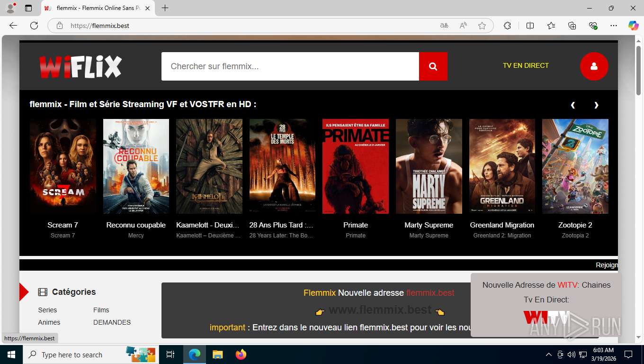Open a new browser tab
Screen dimensions: 644x364
(x=165, y=8)
